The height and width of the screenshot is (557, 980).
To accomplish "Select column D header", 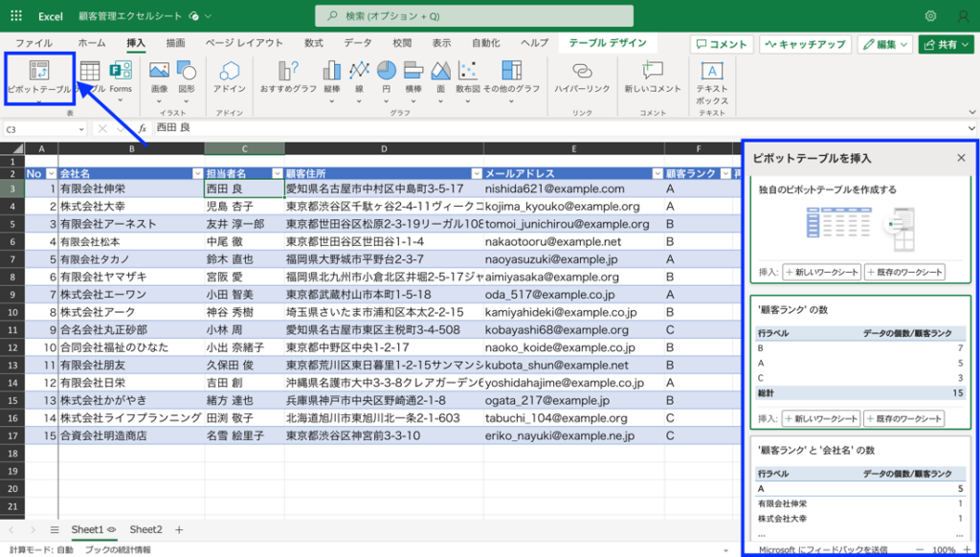I will coord(384,148).
